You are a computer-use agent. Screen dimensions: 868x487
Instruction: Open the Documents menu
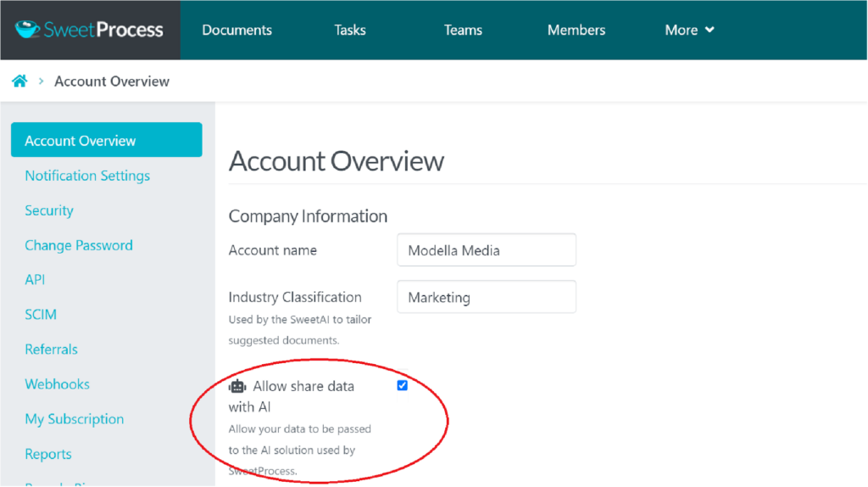coord(236,30)
